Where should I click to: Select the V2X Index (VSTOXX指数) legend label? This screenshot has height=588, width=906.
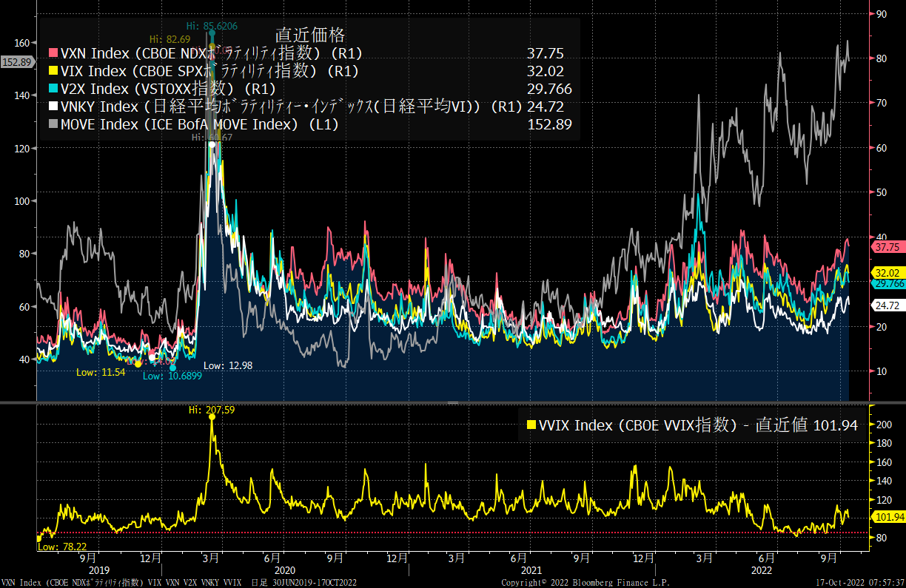pyautogui.click(x=167, y=89)
